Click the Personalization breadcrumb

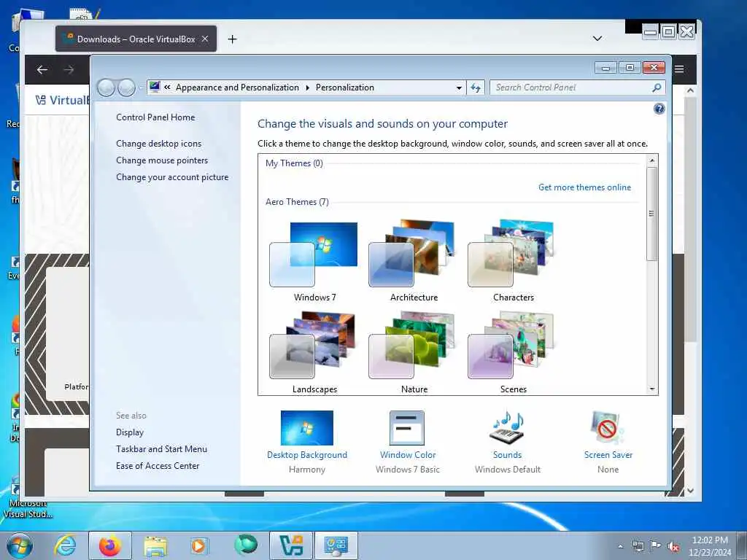click(x=345, y=87)
